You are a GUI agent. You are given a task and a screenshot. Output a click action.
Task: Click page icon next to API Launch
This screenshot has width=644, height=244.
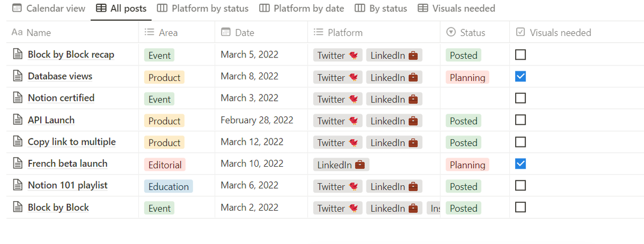[18, 120]
